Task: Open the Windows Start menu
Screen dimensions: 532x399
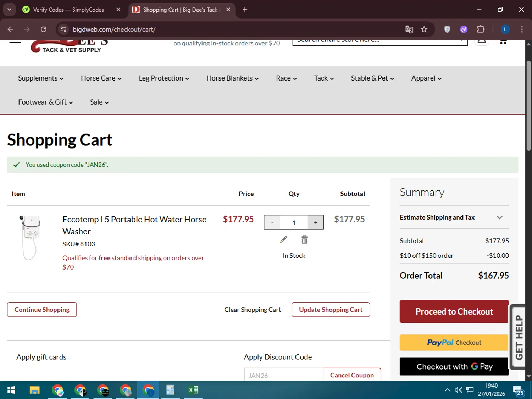Action: tap(11, 390)
